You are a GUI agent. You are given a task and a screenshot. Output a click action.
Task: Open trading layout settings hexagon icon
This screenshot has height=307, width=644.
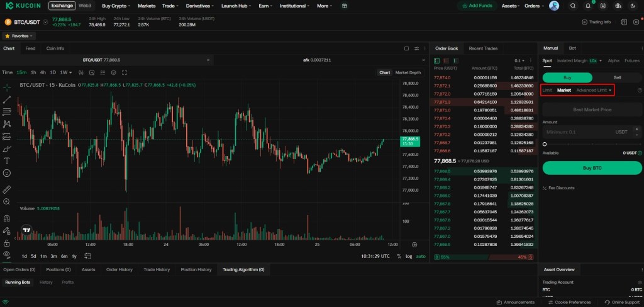point(636,22)
